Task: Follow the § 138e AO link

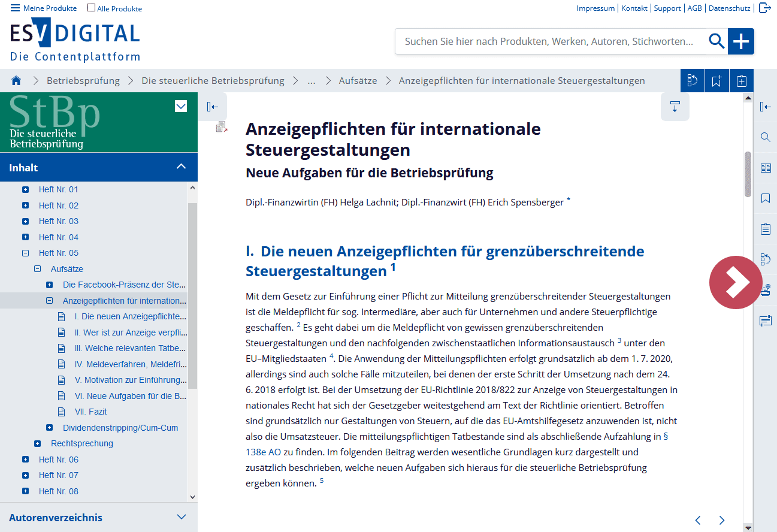Action: point(263,452)
